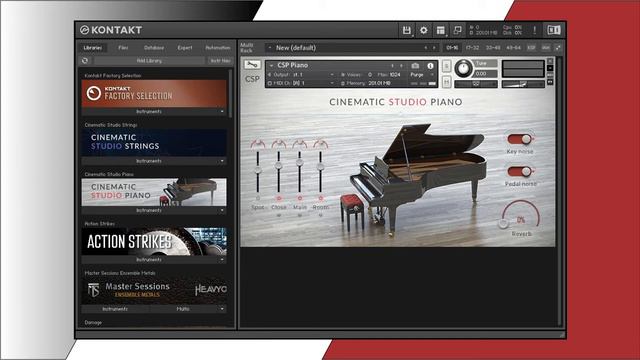Select the 49-64 rack page

click(513, 48)
